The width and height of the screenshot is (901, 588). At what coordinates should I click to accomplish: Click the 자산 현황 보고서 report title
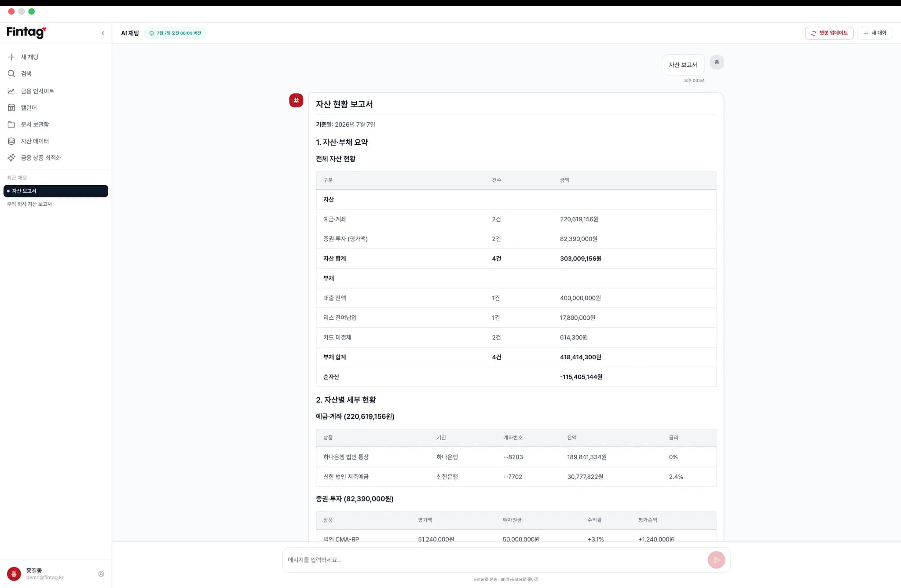(x=344, y=104)
